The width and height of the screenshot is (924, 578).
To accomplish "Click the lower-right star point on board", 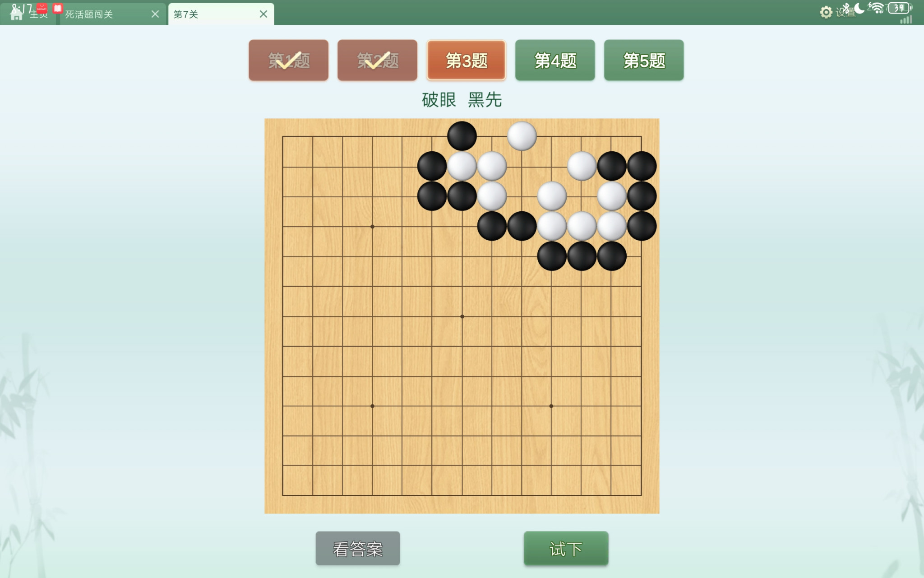I will click(551, 406).
